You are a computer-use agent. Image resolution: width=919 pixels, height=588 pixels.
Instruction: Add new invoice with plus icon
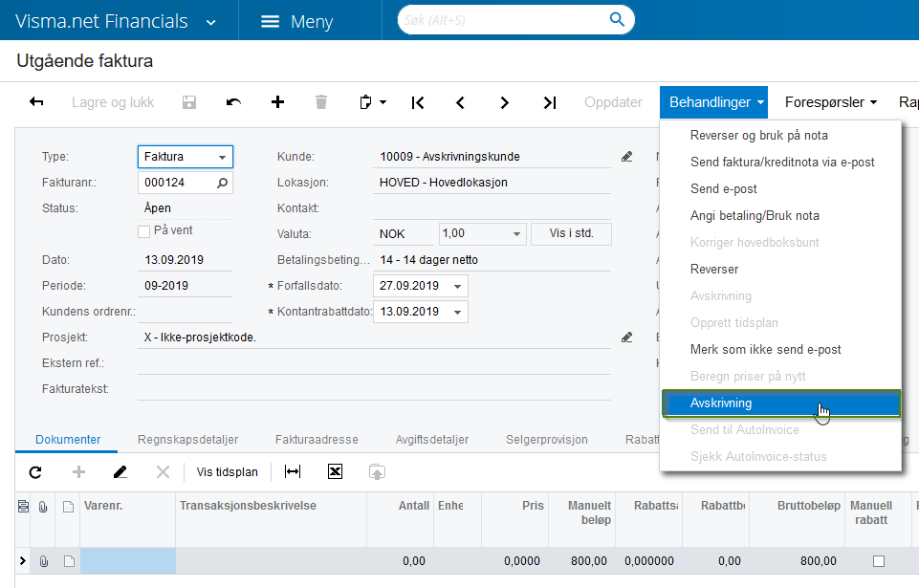pyautogui.click(x=277, y=102)
